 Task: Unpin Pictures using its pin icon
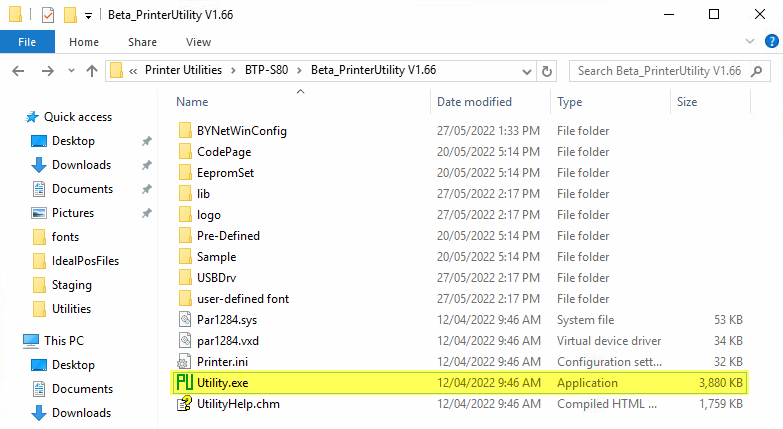146,213
